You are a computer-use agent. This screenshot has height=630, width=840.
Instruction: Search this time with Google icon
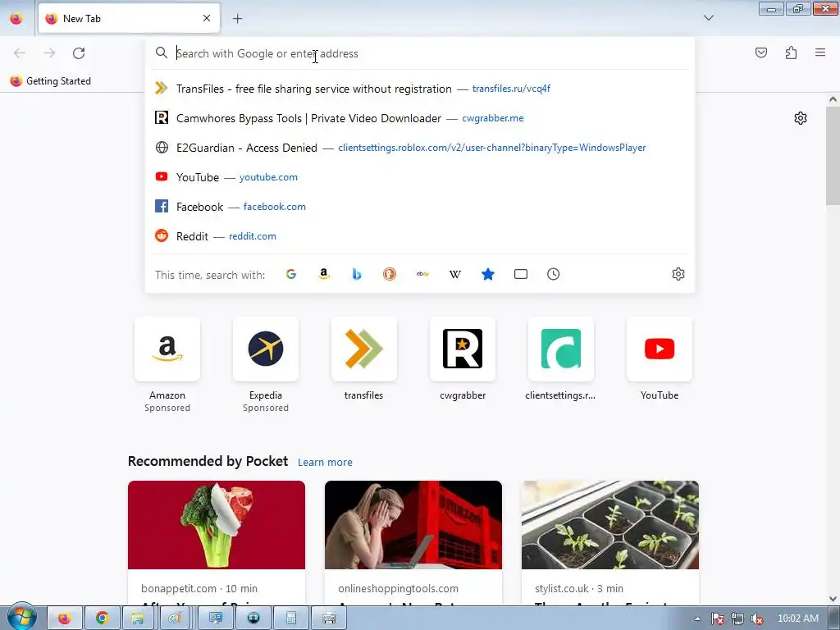pyautogui.click(x=291, y=274)
